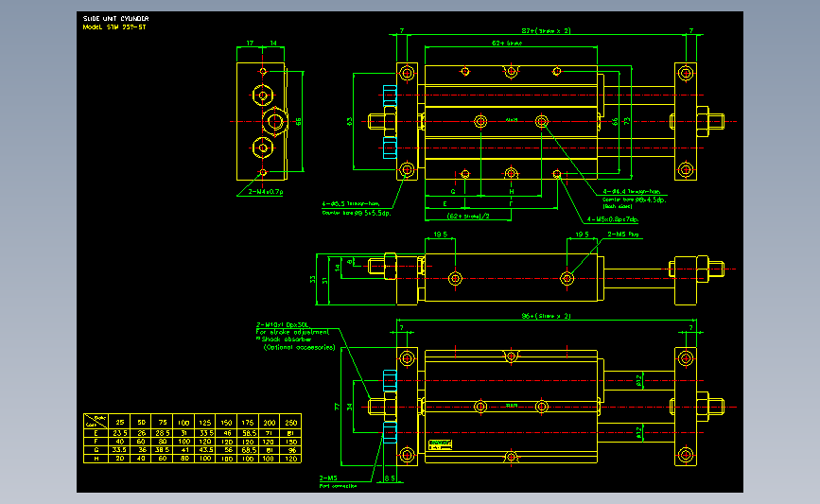This screenshot has height=504, width=820.
Task: Pick the '14' dimension above the side view
Action: pos(273,43)
